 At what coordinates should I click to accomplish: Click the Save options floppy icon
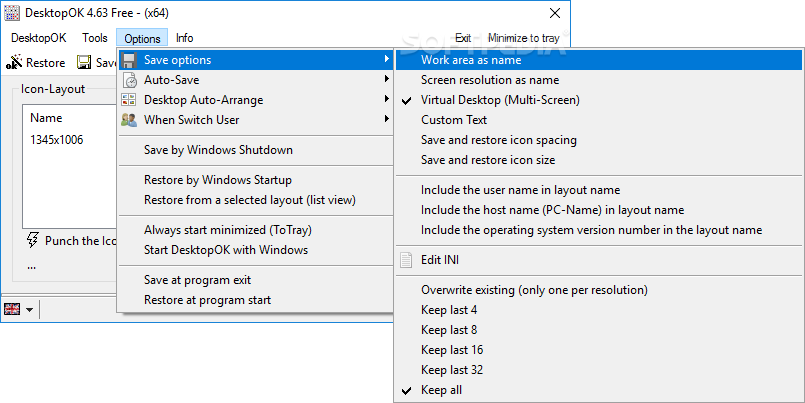point(129,60)
